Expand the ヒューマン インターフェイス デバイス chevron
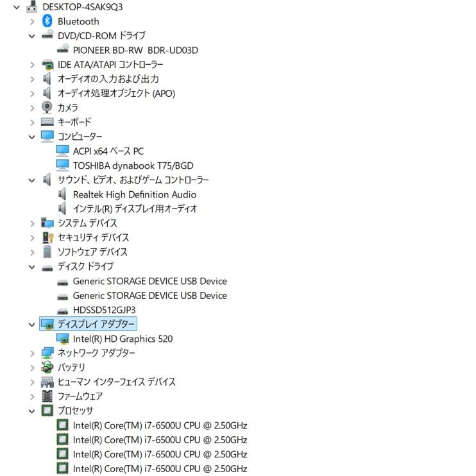 pyautogui.click(x=32, y=382)
